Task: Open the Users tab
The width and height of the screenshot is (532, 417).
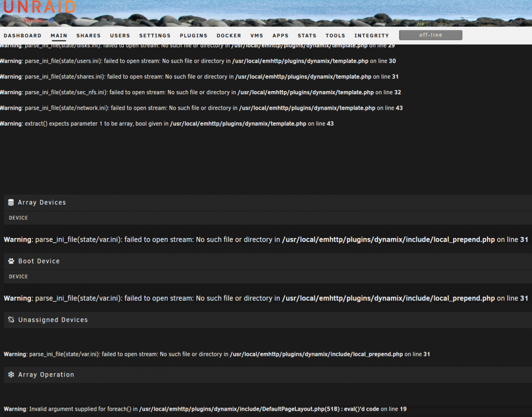Action: 120,36
